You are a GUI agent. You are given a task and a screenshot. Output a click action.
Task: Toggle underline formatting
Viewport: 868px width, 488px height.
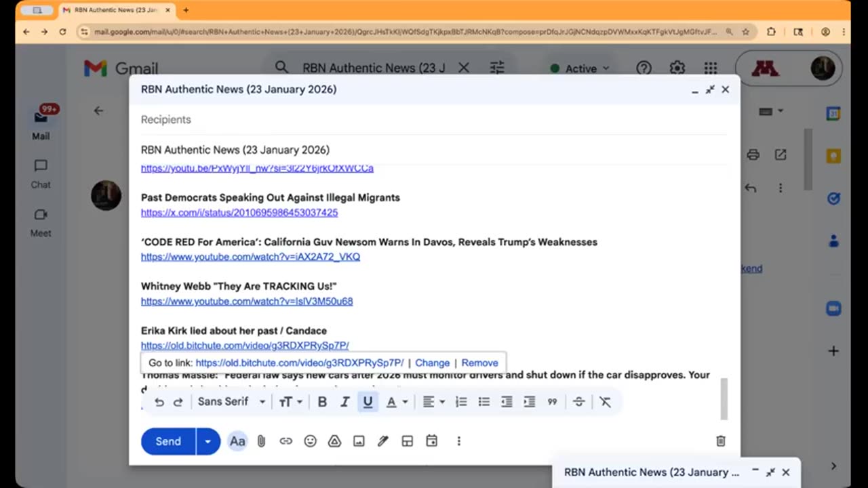(x=368, y=402)
